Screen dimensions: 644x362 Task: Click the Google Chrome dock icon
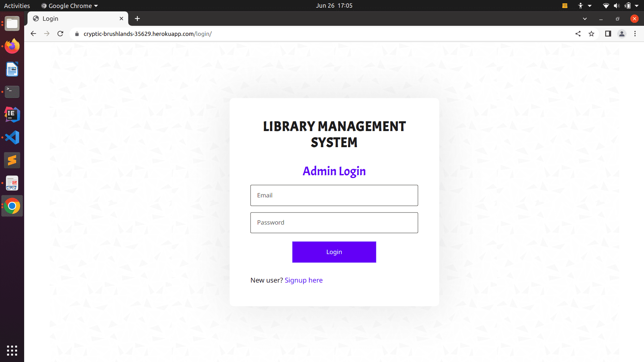pos(12,206)
